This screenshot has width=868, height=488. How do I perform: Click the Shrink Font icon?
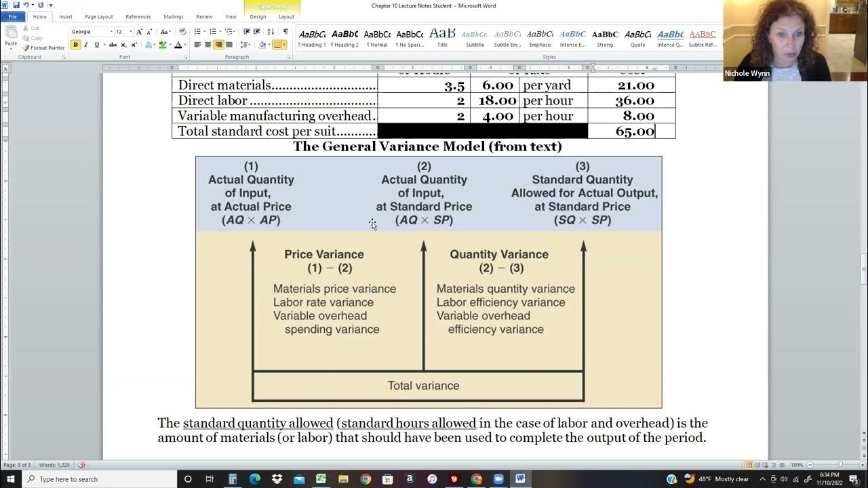click(149, 32)
